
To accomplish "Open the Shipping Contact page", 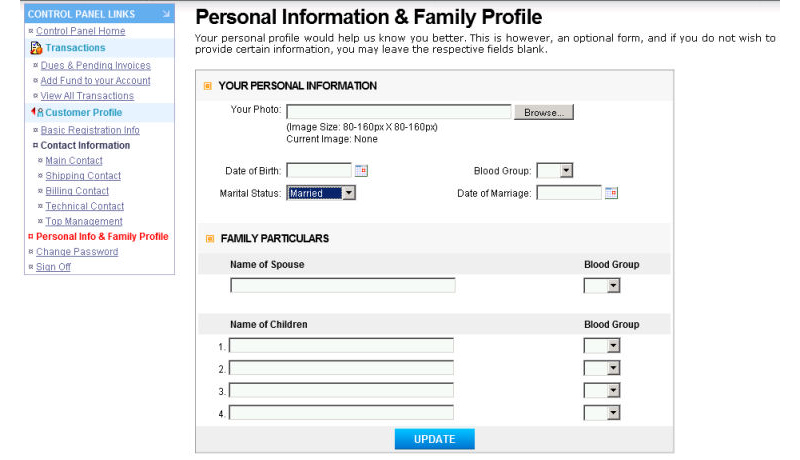I will 83,175.
